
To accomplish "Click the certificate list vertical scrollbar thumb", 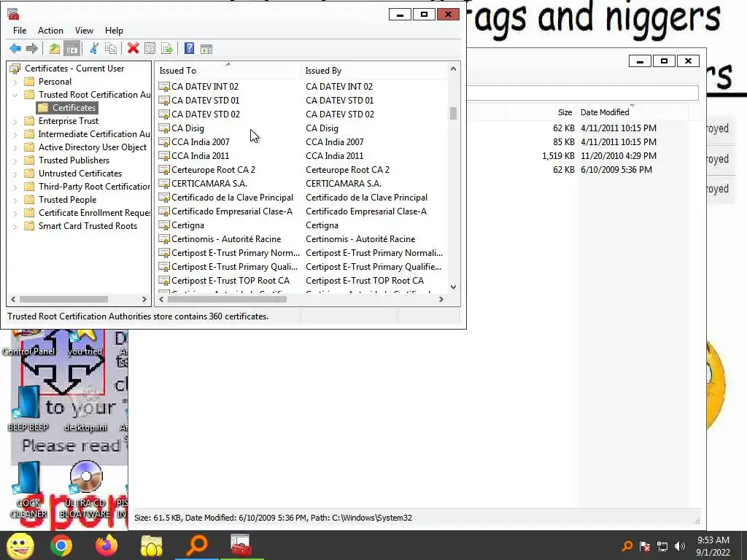I will (453, 113).
